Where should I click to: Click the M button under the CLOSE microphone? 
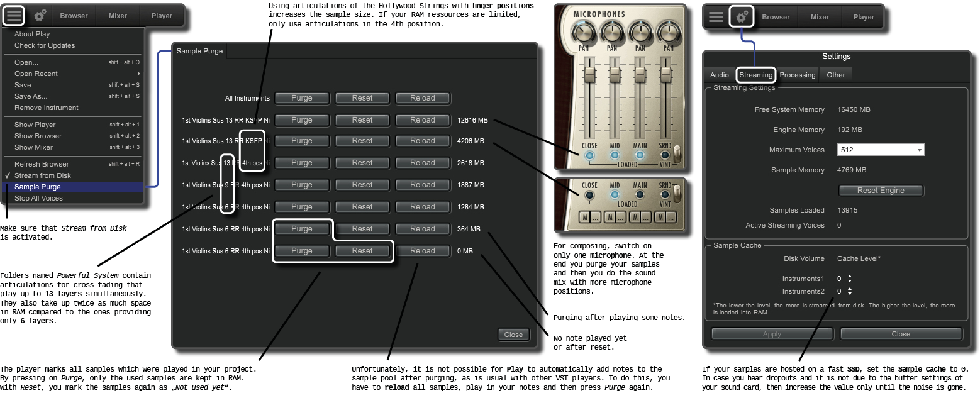(584, 218)
